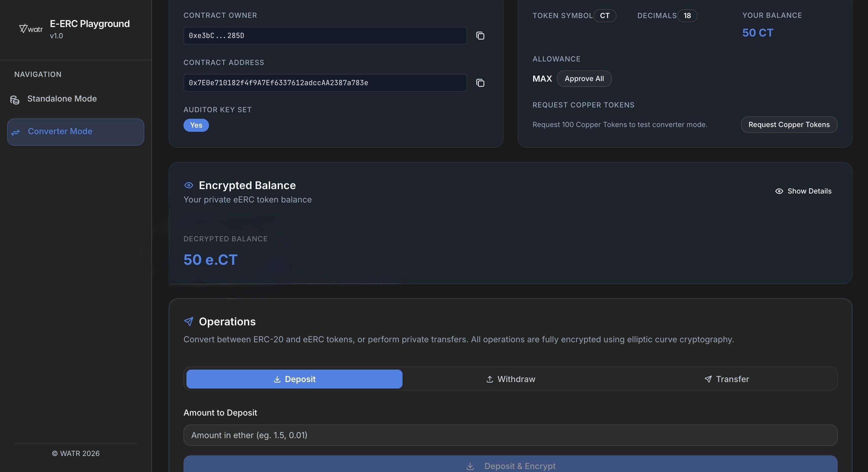Click the eye icon beside Encrypted Balance

pyautogui.click(x=189, y=185)
